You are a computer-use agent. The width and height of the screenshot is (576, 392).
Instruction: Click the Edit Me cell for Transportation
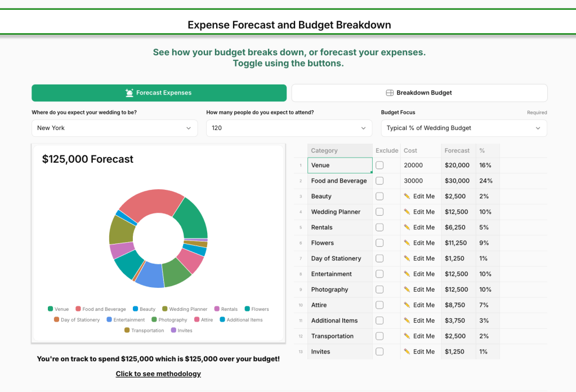[419, 336]
